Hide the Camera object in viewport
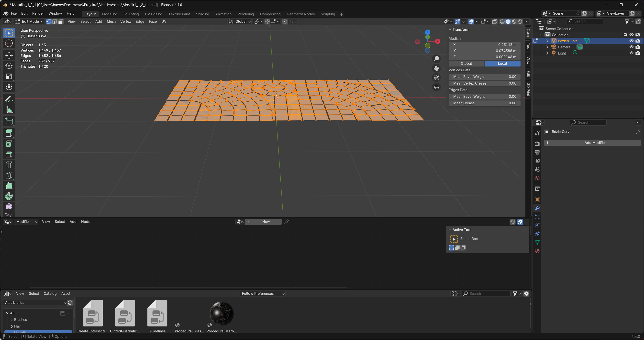This screenshot has height=340, width=644. [631, 47]
